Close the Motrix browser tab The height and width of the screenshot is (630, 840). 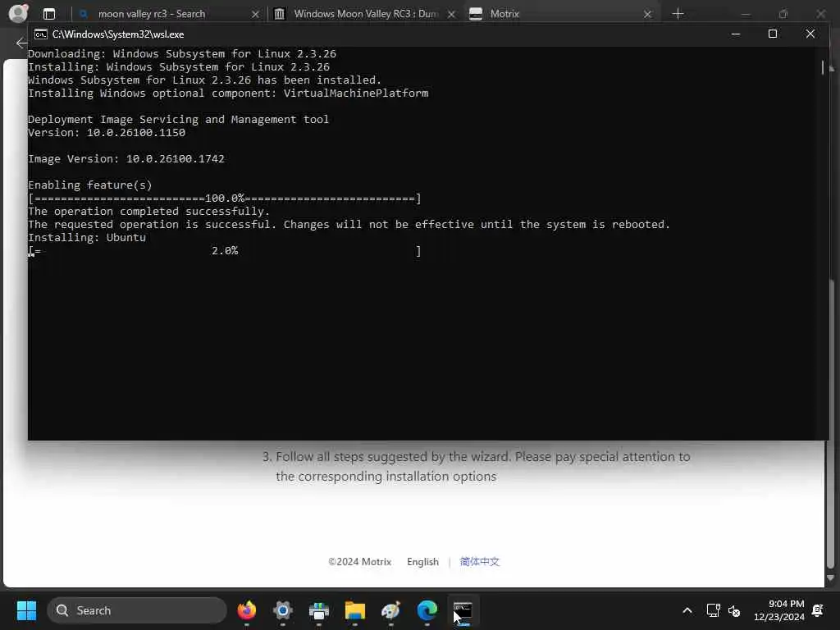(x=648, y=15)
